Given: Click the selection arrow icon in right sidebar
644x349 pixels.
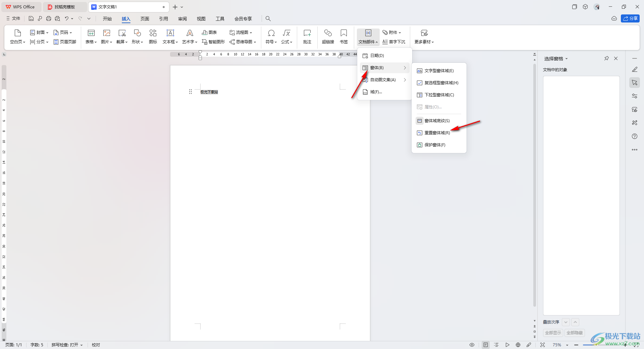Looking at the screenshot, I should point(635,83).
